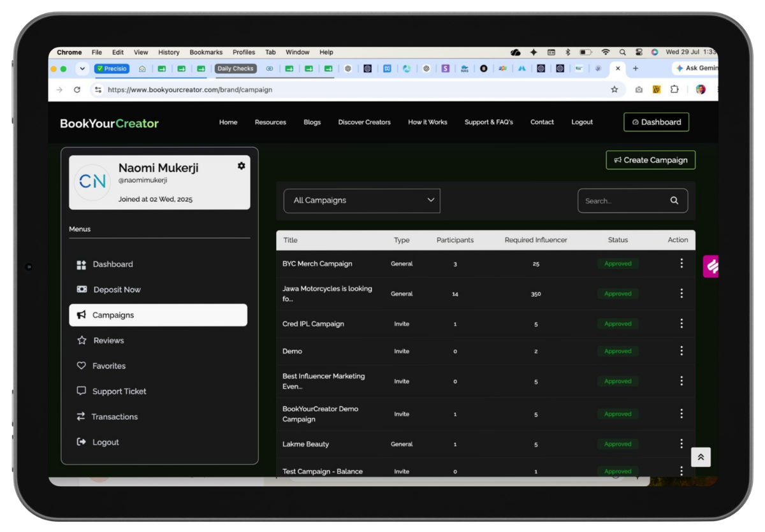The width and height of the screenshot is (765, 532).
Task: Click the scroll-to-top double chevron button
Action: point(701,457)
